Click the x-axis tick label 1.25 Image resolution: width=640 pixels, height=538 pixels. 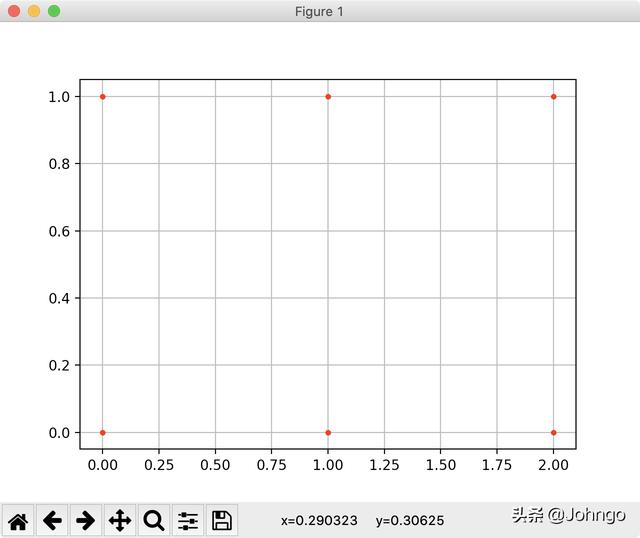click(384, 465)
